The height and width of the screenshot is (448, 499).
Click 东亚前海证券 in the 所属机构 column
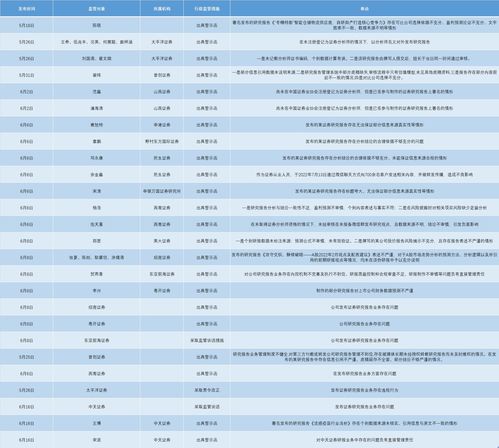[162, 274]
